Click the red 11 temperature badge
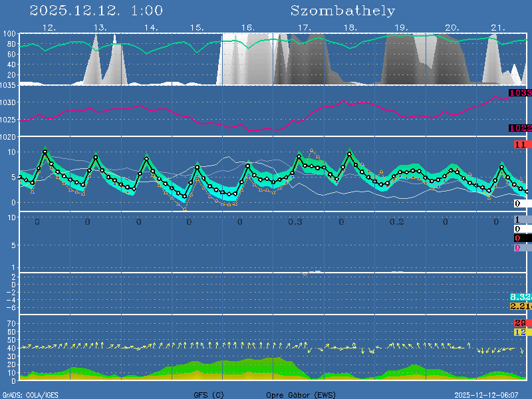 520,144
